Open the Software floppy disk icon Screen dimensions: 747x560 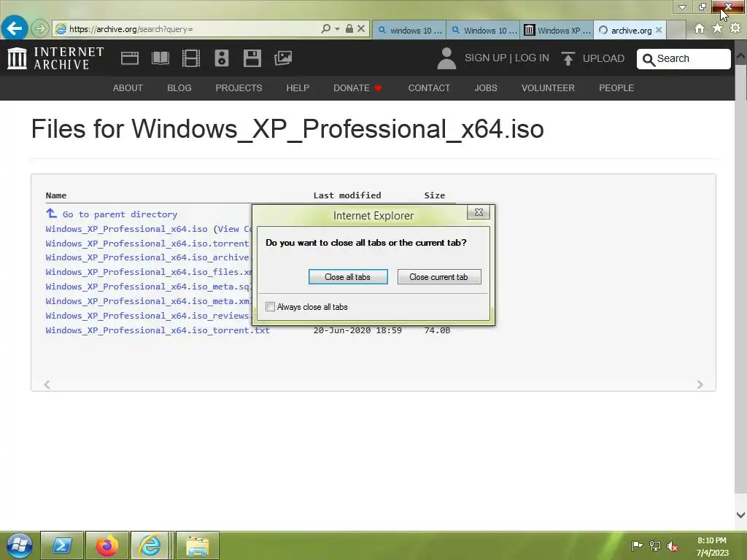click(252, 58)
